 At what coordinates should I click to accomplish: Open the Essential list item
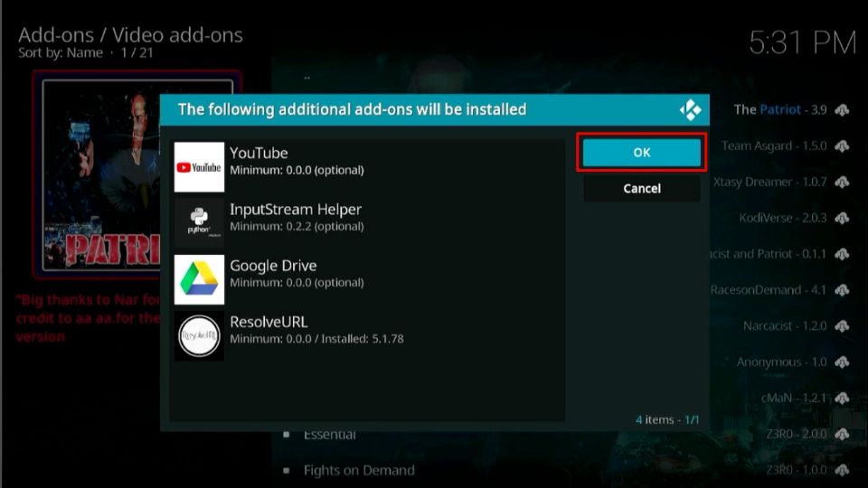(x=329, y=435)
